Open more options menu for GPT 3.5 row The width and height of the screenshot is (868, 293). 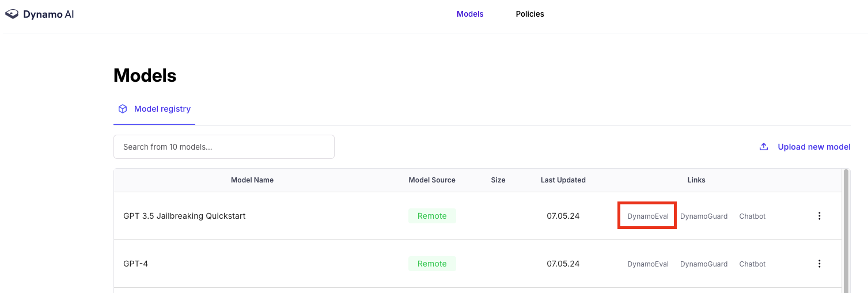819,216
